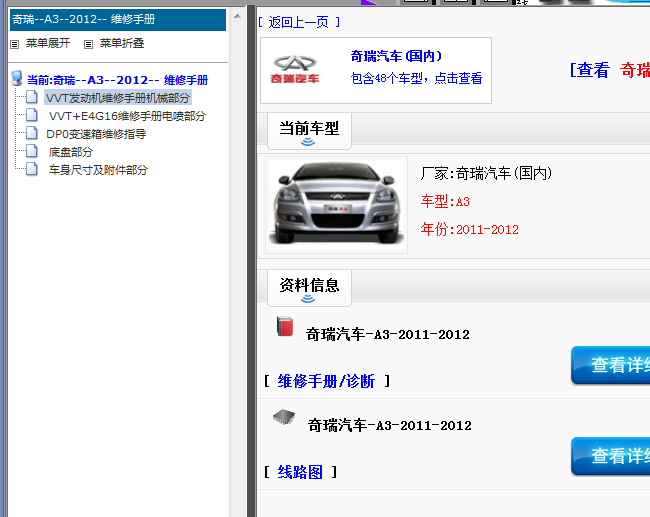Screen dimensions: 650x517
Task: Open VVT+E4G16维修手册电喷部分 tree entry
Action: point(127,116)
